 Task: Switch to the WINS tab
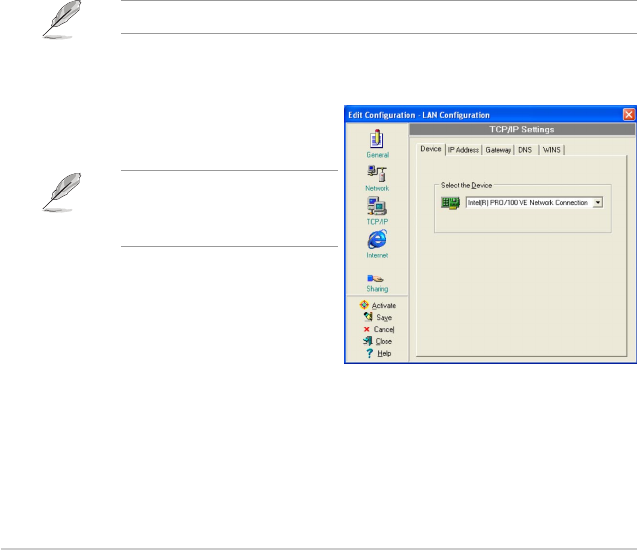551,150
